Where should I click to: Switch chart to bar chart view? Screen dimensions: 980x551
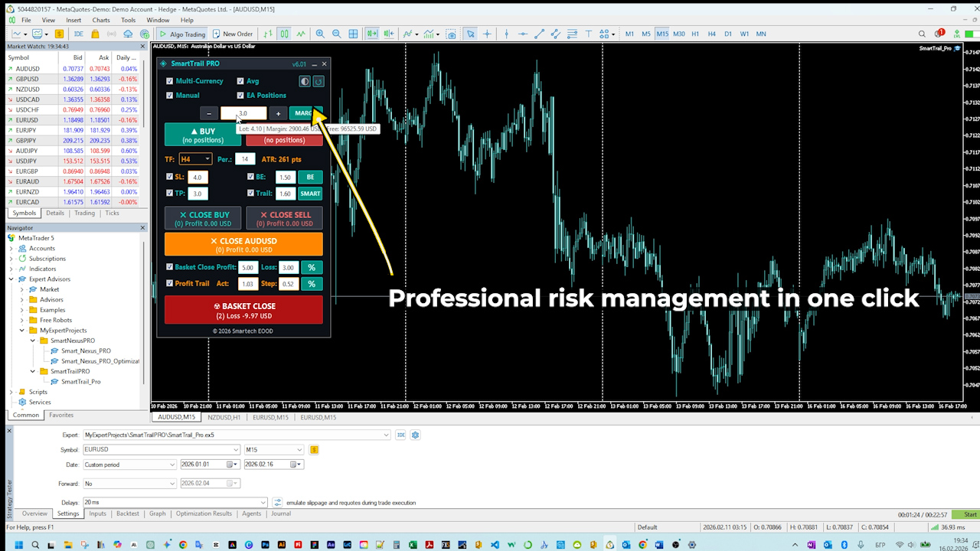pyautogui.click(x=267, y=34)
